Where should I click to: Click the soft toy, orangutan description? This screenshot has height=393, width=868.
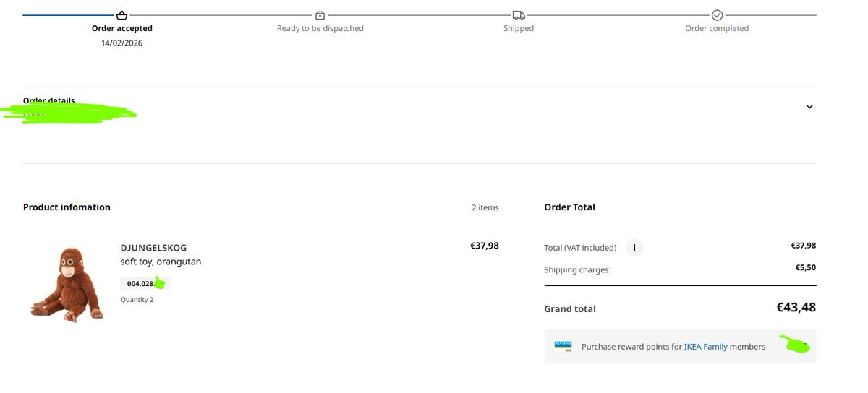pyautogui.click(x=161, y=262)
